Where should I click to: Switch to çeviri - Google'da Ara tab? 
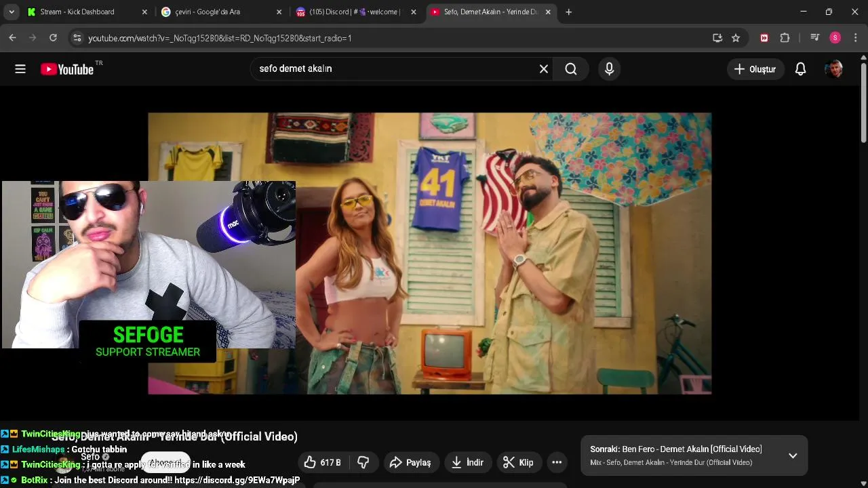222,12
